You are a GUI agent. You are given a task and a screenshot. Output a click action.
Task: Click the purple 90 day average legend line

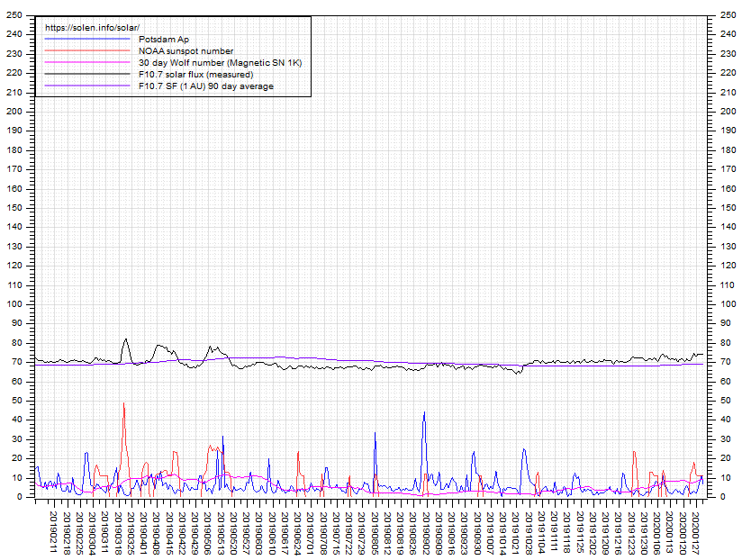point(87,86)
